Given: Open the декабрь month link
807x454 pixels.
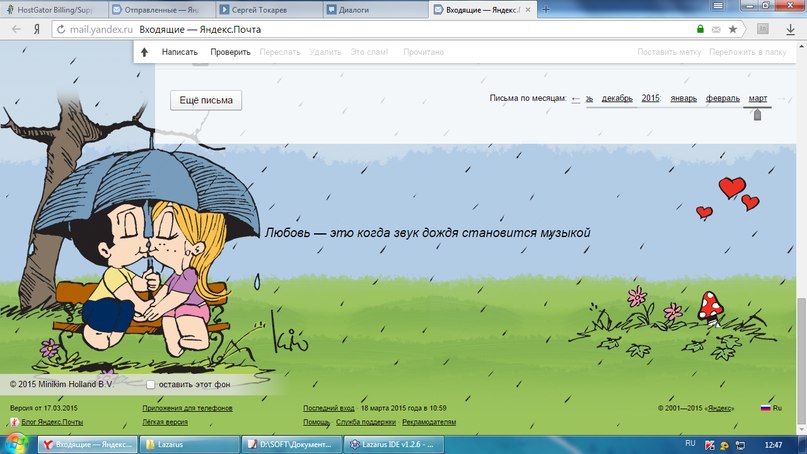Looking at the screenshot, I should tap(617, 98).
